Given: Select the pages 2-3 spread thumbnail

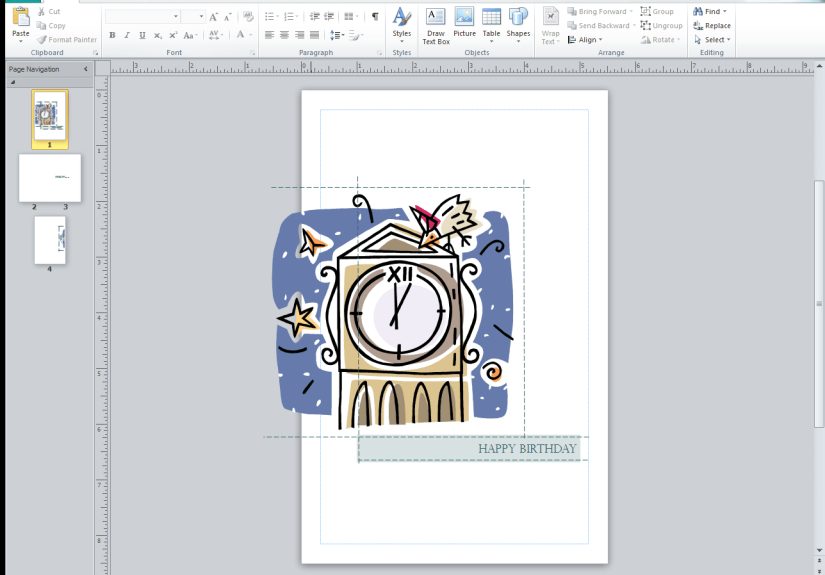Looking at the screenshot, I should pyautogui.click(x=50, y=178).
